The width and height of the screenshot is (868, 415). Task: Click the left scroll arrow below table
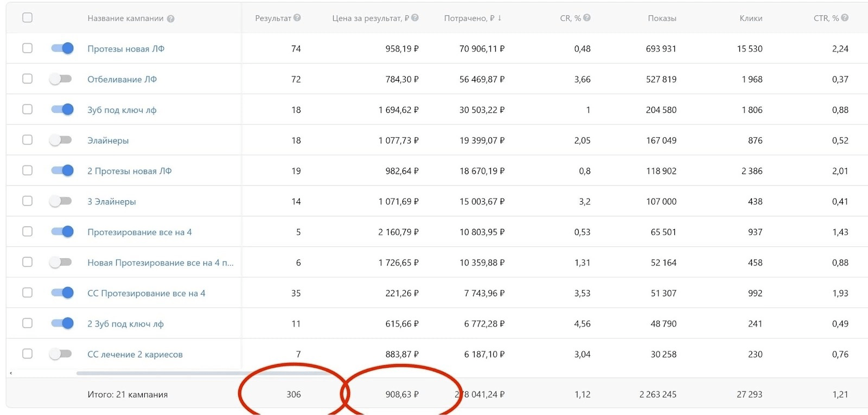(x=11, y=373)
